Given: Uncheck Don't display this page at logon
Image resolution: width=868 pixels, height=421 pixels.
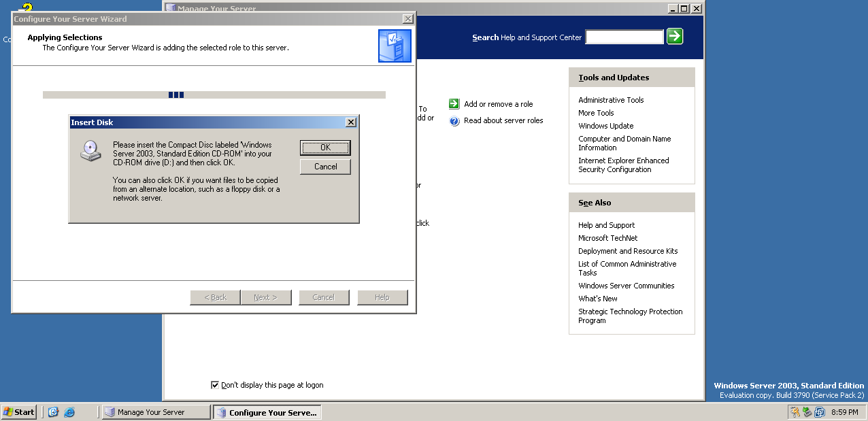Looking at the screenshot, I should coord(215,385).
